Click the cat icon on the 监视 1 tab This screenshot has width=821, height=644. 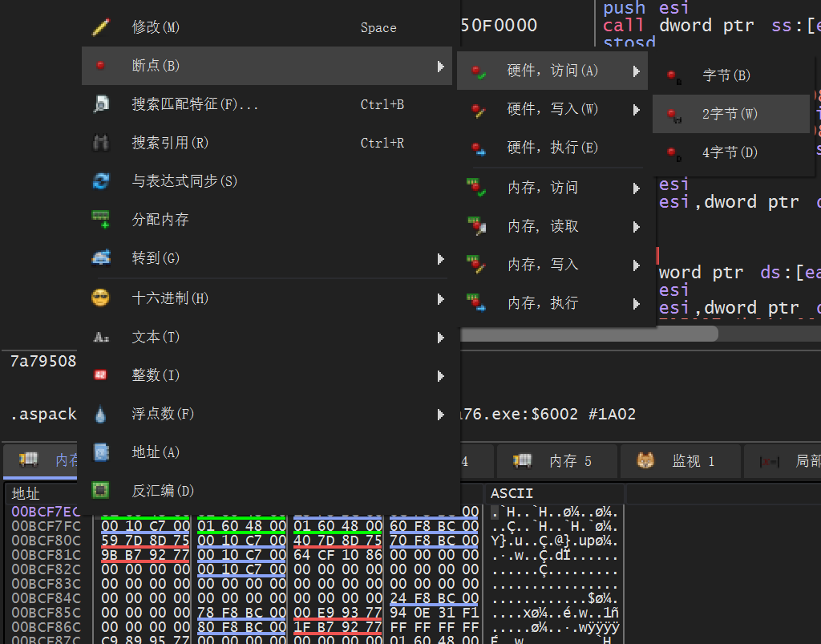[645, 461]
